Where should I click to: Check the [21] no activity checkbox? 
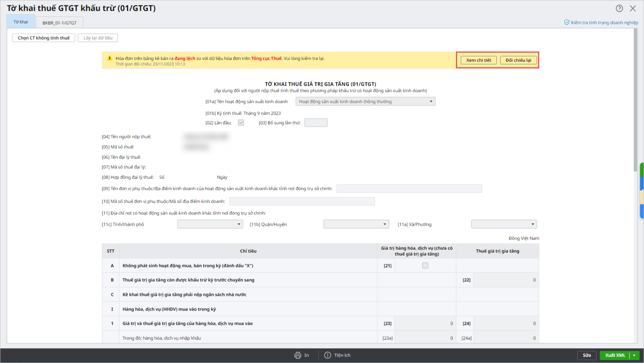tap(425, 266)
